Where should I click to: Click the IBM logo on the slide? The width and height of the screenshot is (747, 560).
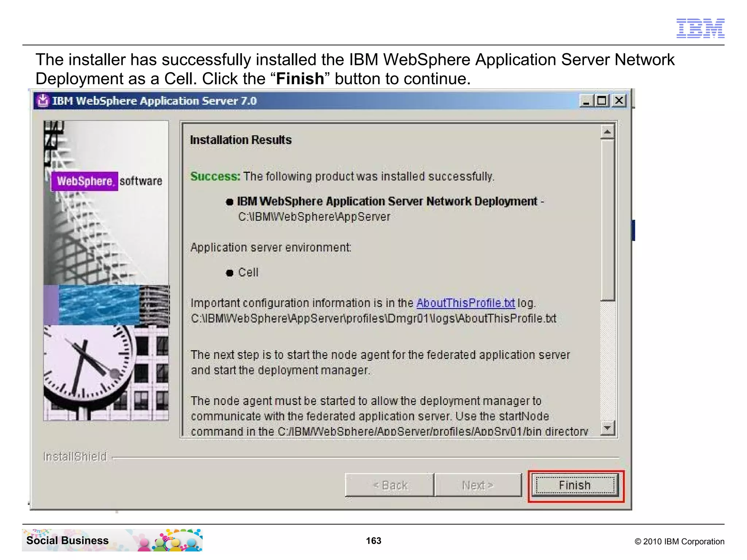pos(700,28)
